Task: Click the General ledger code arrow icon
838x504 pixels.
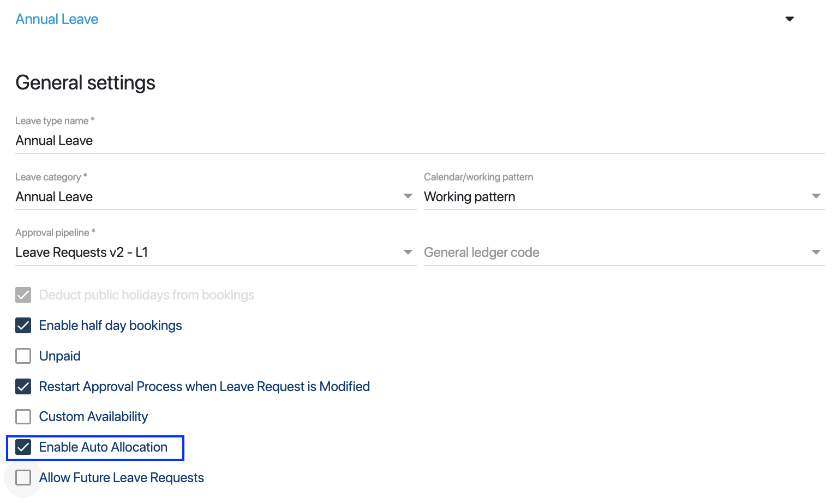Action: 816,252
